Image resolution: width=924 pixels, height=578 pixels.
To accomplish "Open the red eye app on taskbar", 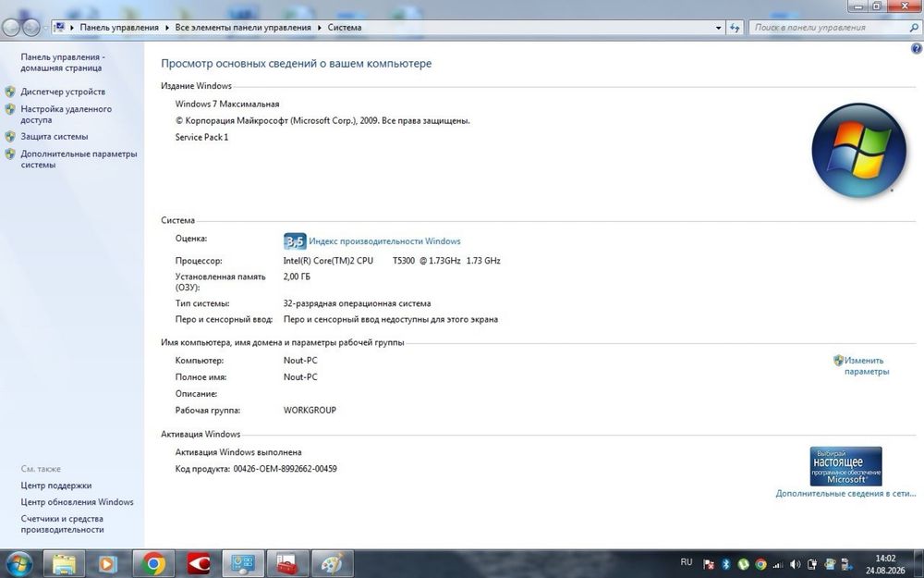I will (x=198, y=564).
